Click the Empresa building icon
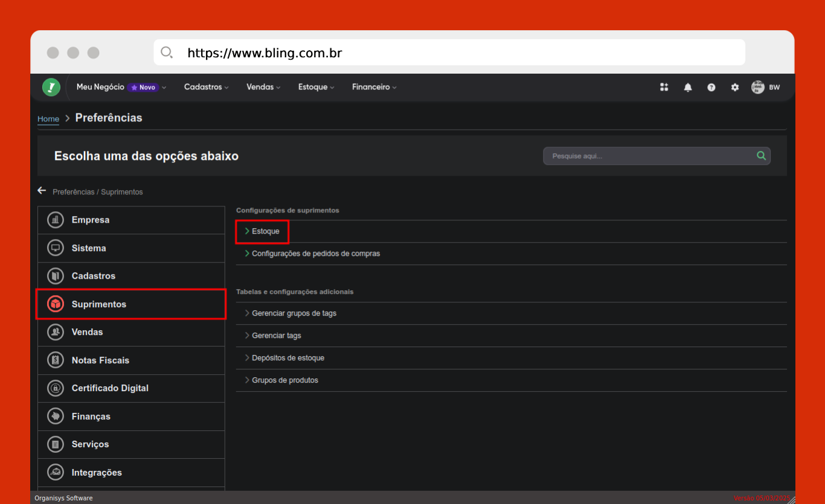The image size is (825, 504). [x=56, y=220]
